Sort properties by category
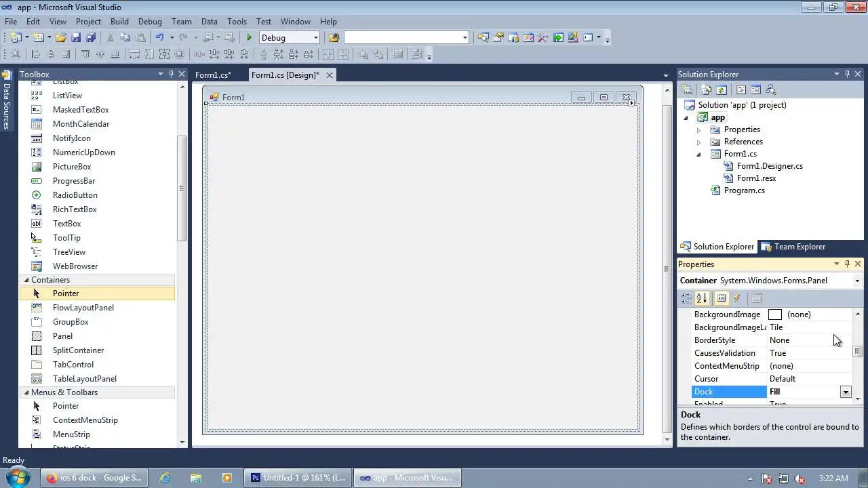This screenshot has width=868, height=488. pyautogui.click(x=686, y=298)
